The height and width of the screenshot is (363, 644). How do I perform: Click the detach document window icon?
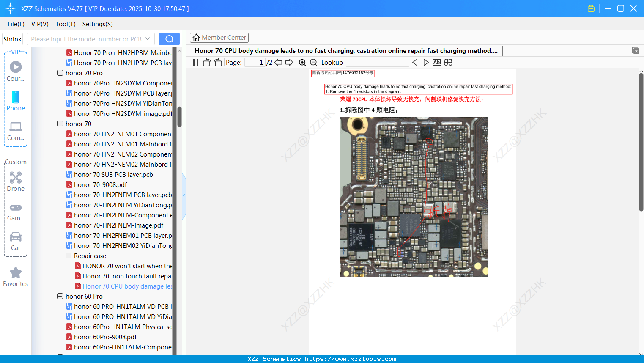point(636,50)
